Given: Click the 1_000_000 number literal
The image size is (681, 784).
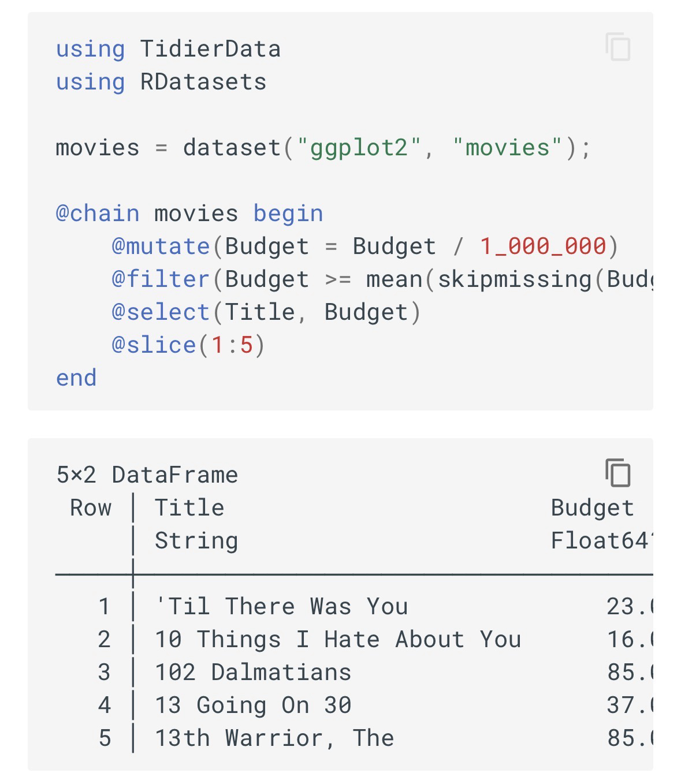Looking at the screenshot, I should click(x=543, y=247).
